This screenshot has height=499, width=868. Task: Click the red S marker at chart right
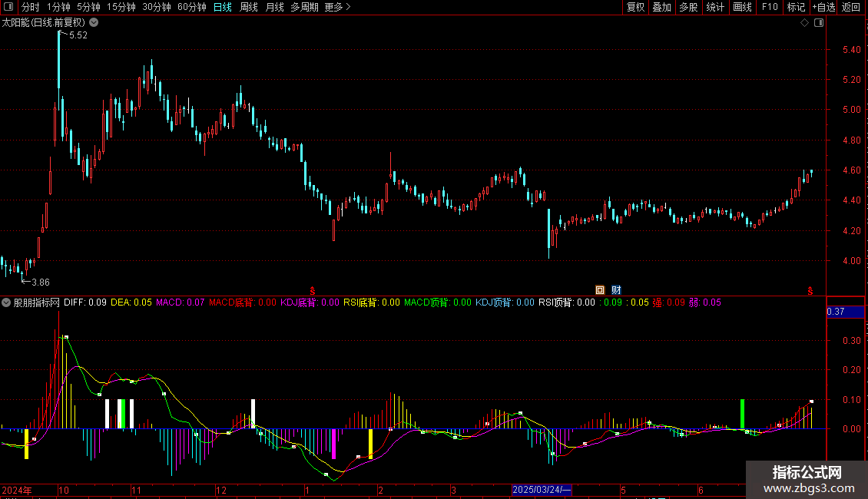coord(810,291)
